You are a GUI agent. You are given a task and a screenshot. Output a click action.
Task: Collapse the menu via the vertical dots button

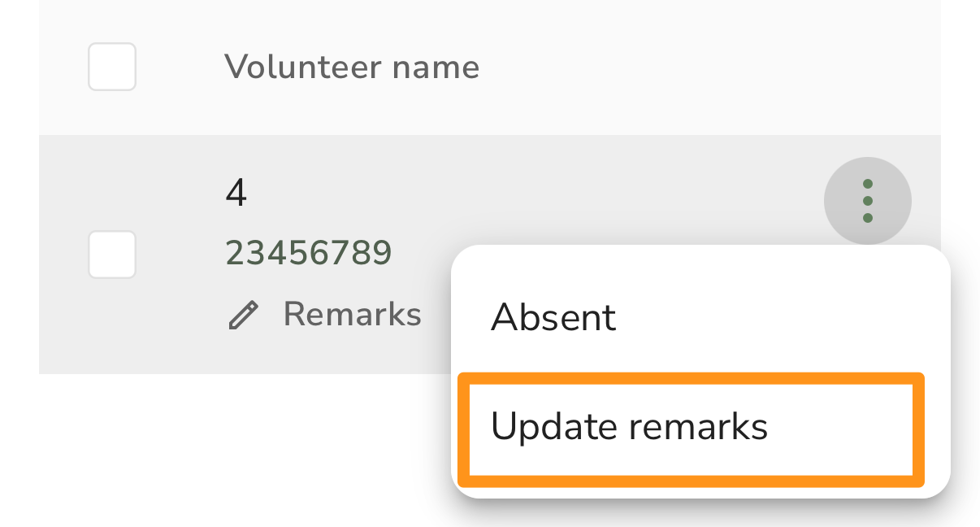point(867,201)
